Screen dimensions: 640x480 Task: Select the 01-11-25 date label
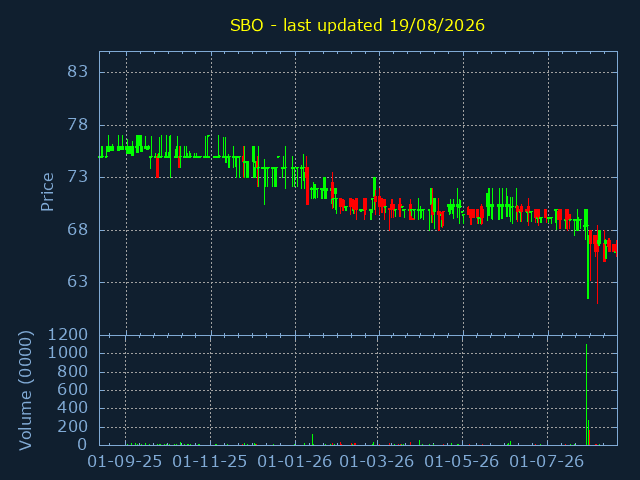pyautogui.click(x=210, y=462)
